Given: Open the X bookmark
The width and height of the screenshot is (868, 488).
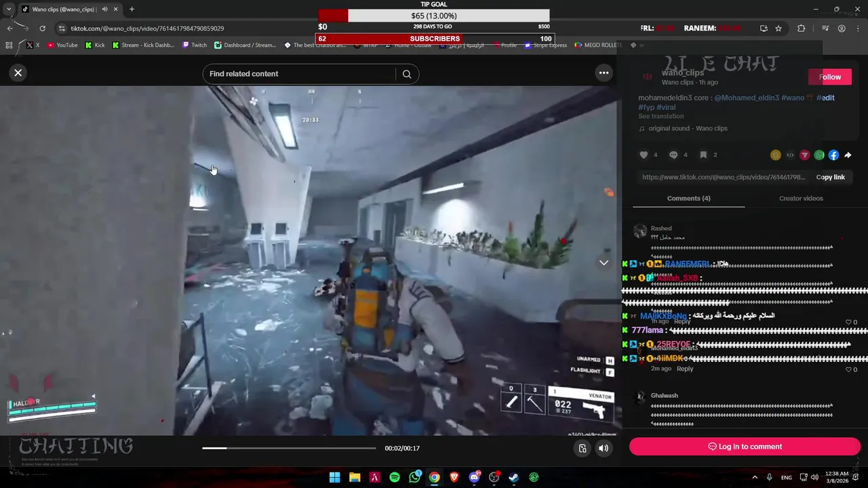Looking at the screenshot, I should [33, 45].
